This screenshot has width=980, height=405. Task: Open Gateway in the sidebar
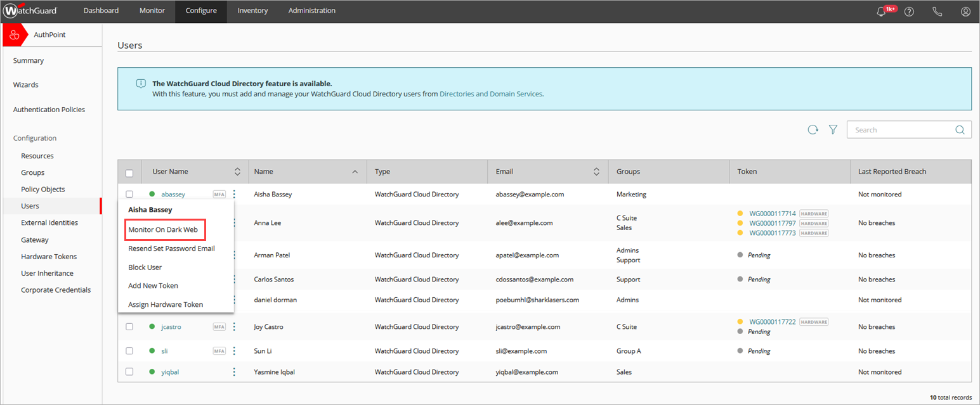pos(35,240)
